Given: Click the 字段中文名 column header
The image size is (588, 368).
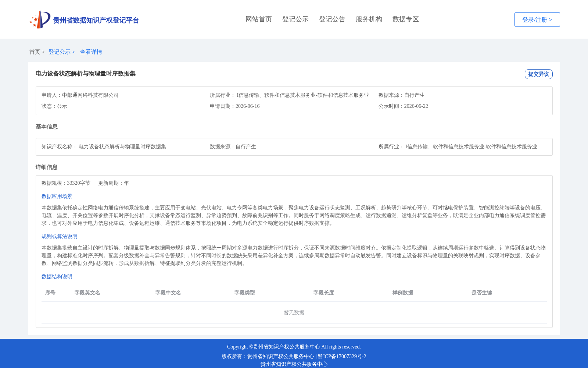Looking at the screenshot, I should 168,293.
